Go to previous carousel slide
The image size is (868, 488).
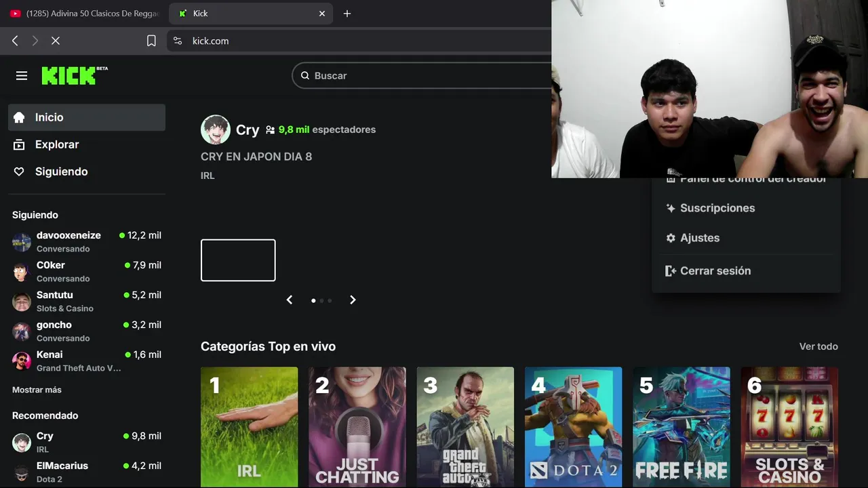coord(290,300)
